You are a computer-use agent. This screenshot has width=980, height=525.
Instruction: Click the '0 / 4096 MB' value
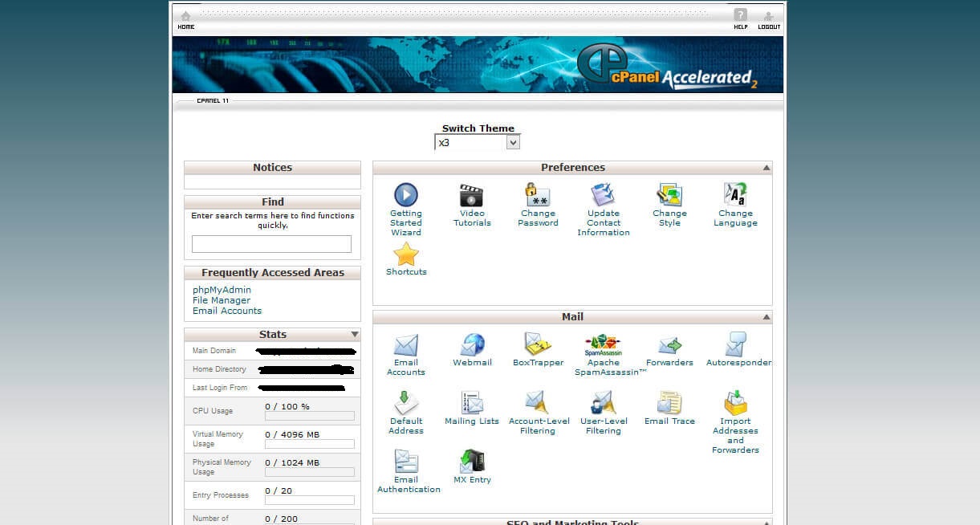coord(292,434)
